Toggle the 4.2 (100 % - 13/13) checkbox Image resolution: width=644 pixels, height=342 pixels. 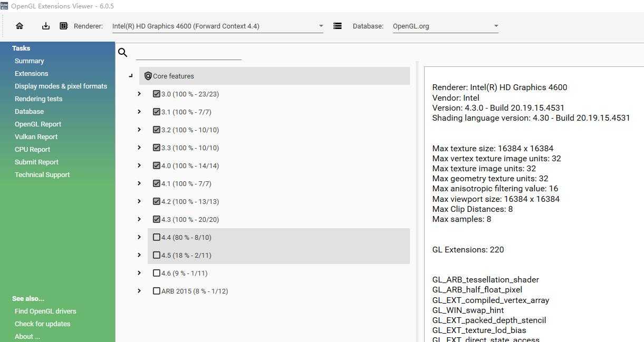pos(157,201)
